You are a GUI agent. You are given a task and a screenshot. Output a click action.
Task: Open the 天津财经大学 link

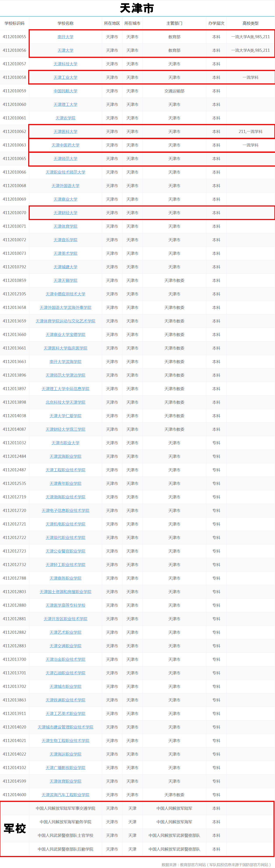(65, 213)
